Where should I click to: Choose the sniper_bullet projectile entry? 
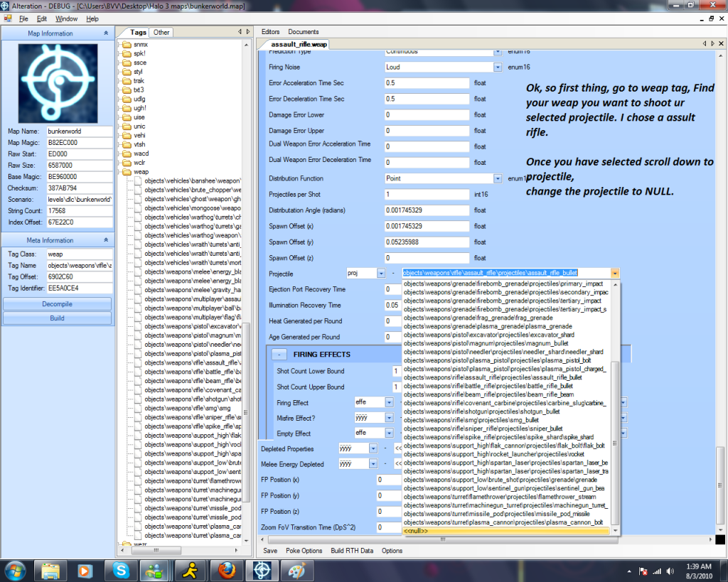click(505, 429)
